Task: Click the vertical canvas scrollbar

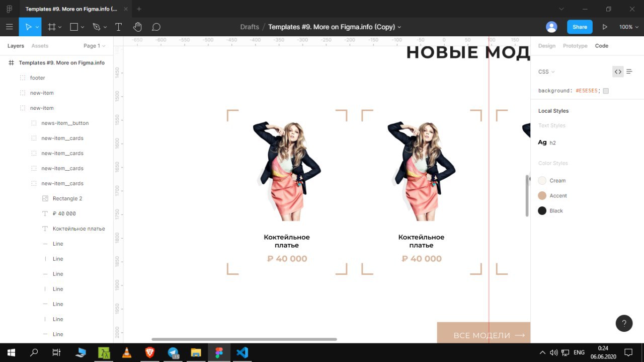Action: tap(527, 196)
